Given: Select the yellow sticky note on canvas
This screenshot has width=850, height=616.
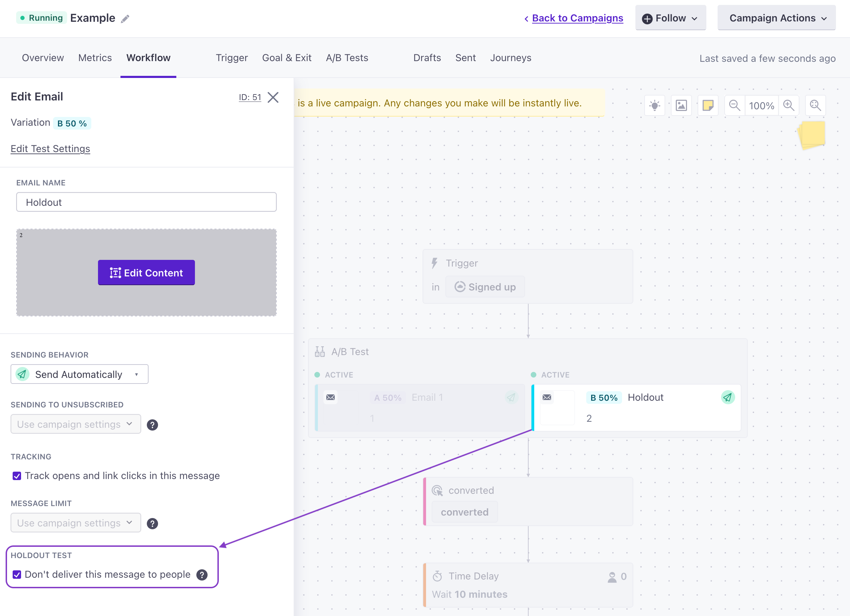Looking at the screenshot, I should (812, 135).
